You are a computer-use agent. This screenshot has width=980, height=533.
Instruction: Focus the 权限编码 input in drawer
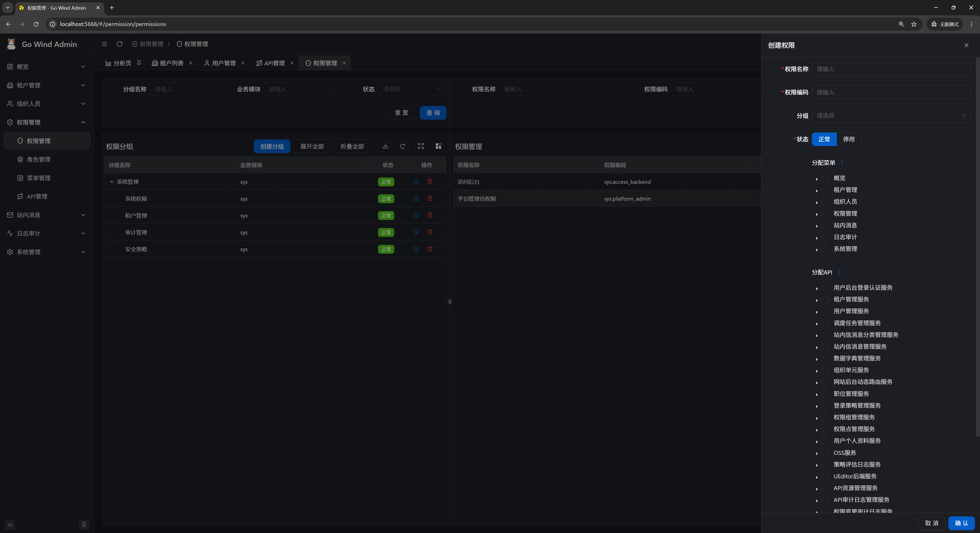(x=891, y=92)
